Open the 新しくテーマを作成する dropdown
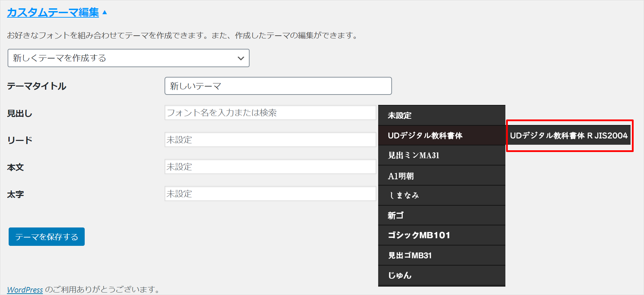Viewport: 644px width, 295px height. coord(128,58)
